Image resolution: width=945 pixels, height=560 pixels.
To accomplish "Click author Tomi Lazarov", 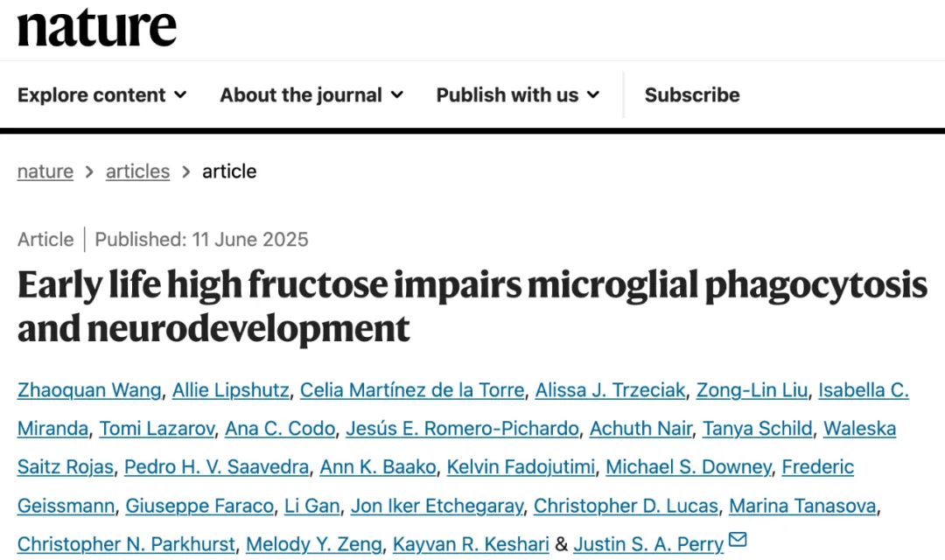I will [x=157, y=429].
